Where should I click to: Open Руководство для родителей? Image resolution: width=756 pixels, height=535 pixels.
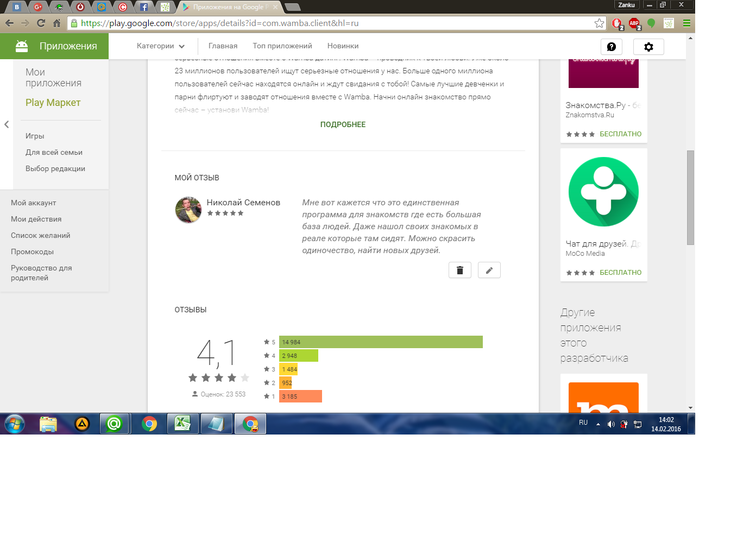(x=41, y=273)
